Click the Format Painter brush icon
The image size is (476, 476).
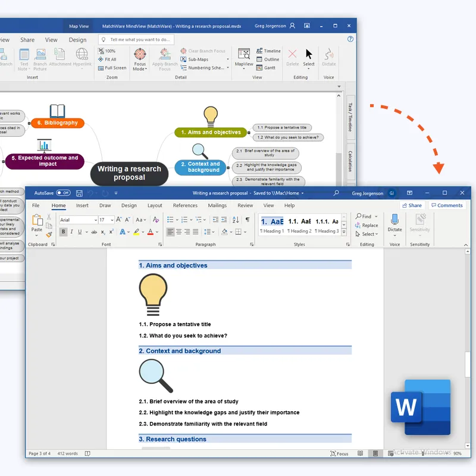click(x=49, y=234)
